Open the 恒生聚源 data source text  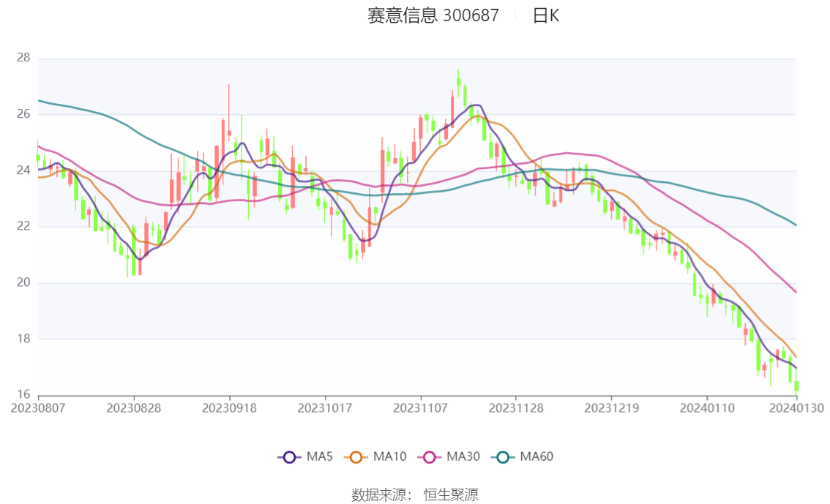(451, 495)
